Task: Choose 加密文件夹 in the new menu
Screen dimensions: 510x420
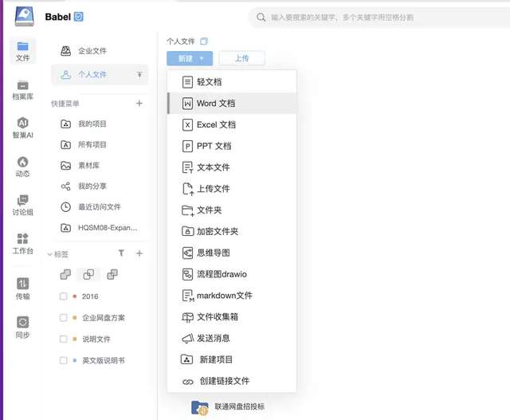Action: click(x=232, y=232)
